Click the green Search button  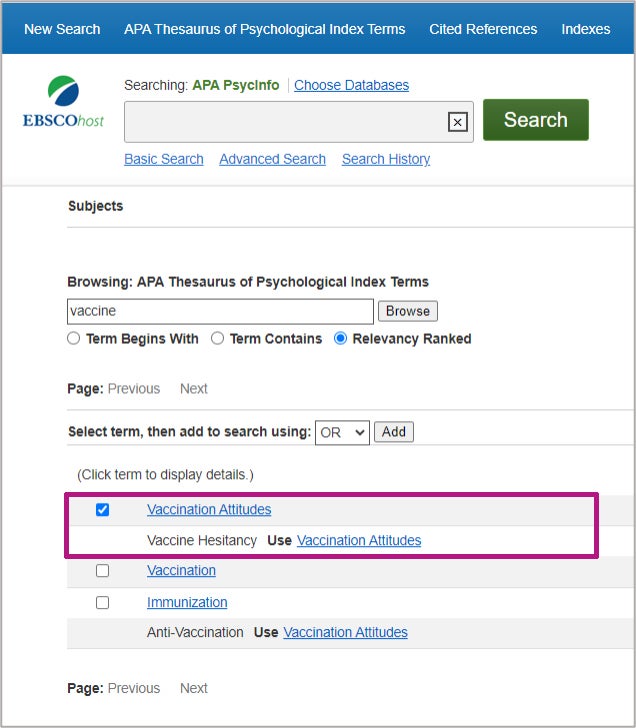[x=536, y=120]
